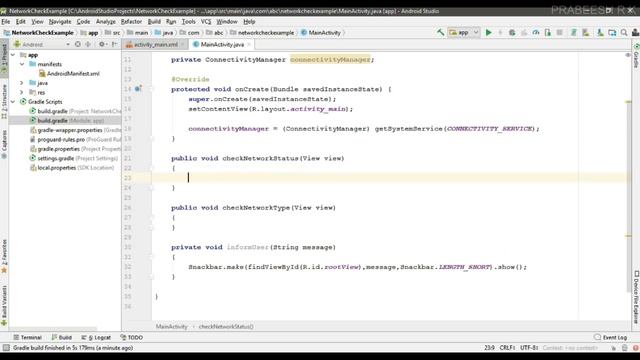Click the lock icon in the status bar
640x360 pixels.
coord(613,348)
